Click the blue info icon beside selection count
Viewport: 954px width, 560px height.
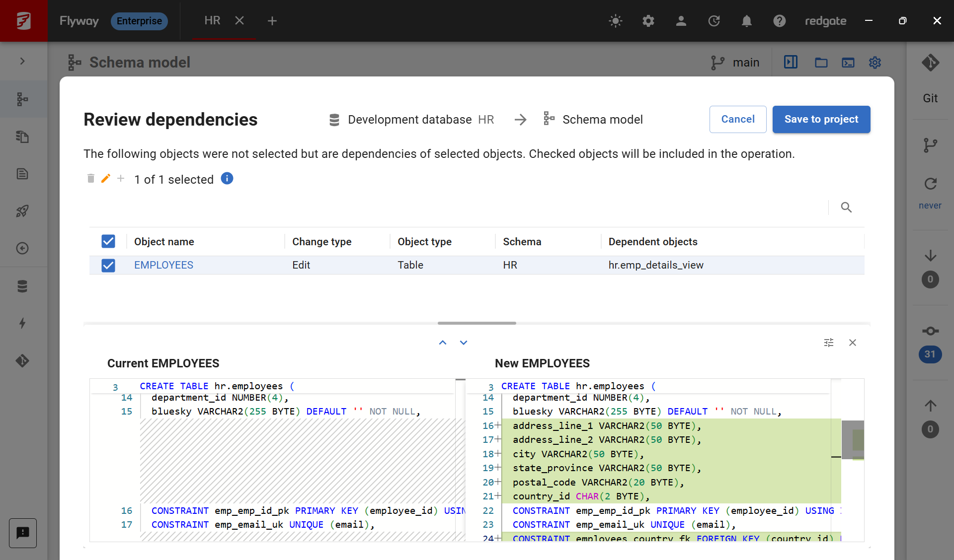(227, 179)
